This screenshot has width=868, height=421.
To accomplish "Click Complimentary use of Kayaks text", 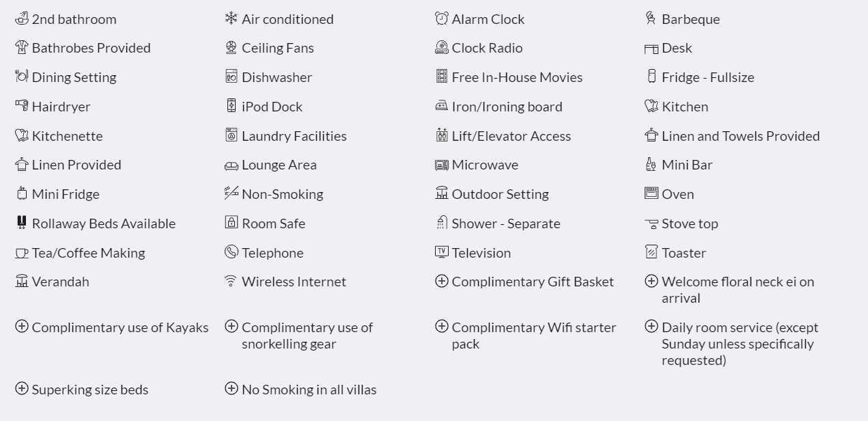I will pos(120,327).
